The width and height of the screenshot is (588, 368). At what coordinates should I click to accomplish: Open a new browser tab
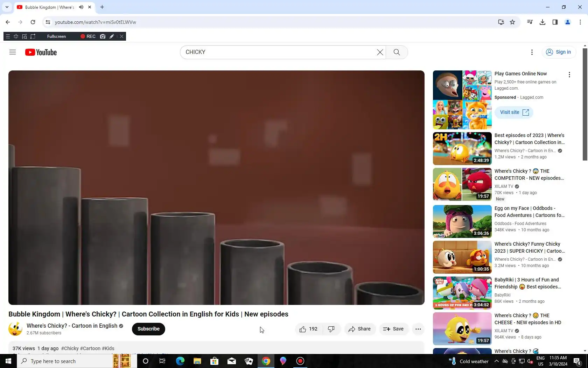(102, 7)
